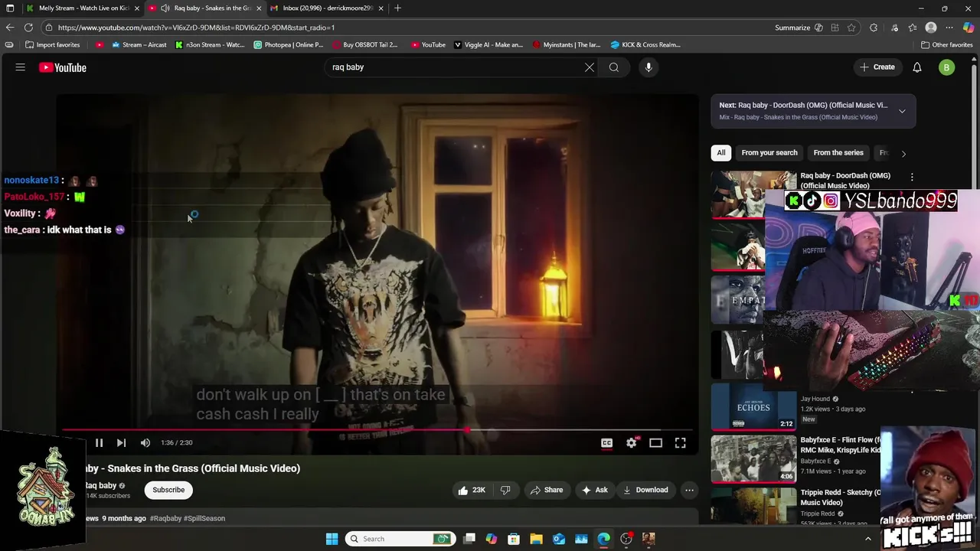980x551 pixels.
Task: Switch player to theater mode
Action: pyautogui.click(x=656, y=442)
